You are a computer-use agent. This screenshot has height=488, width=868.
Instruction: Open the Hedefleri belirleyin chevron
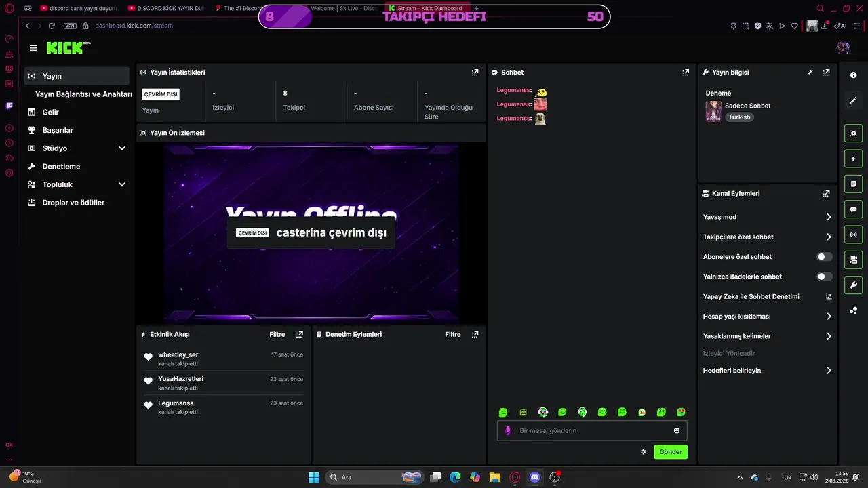(x=829, y=371)
